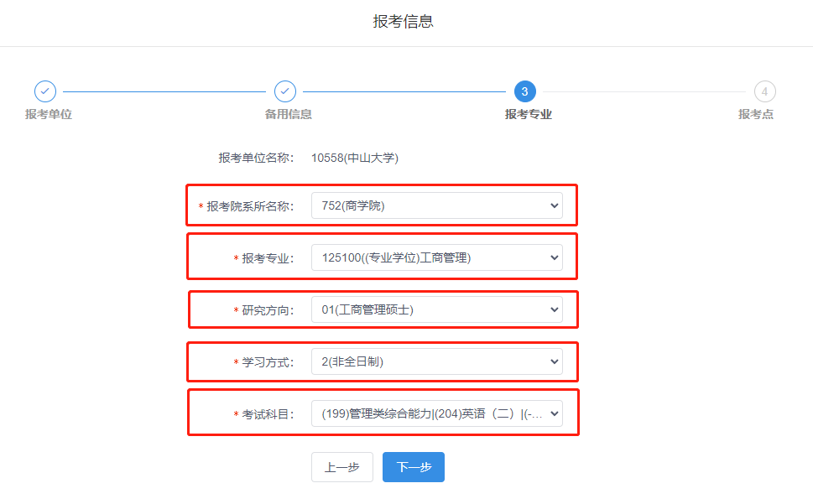
Task: Click the checkmark icon for 备用信息 step
Action: point(285,91)
